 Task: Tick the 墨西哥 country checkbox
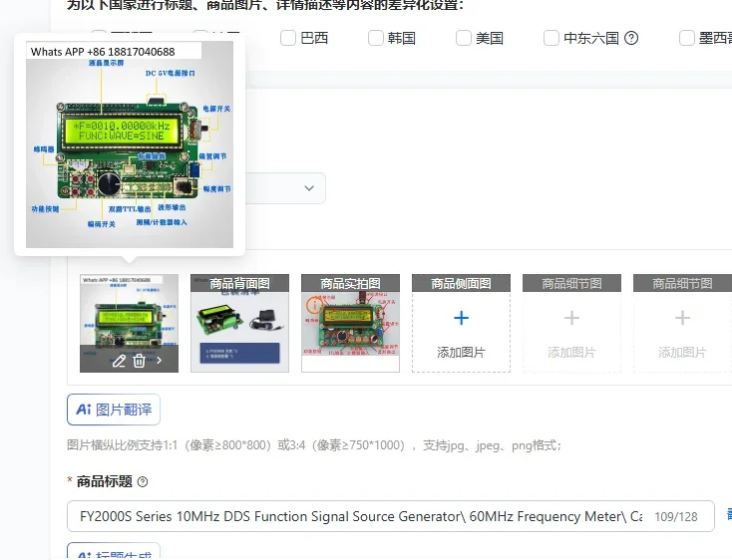(687, 38)
